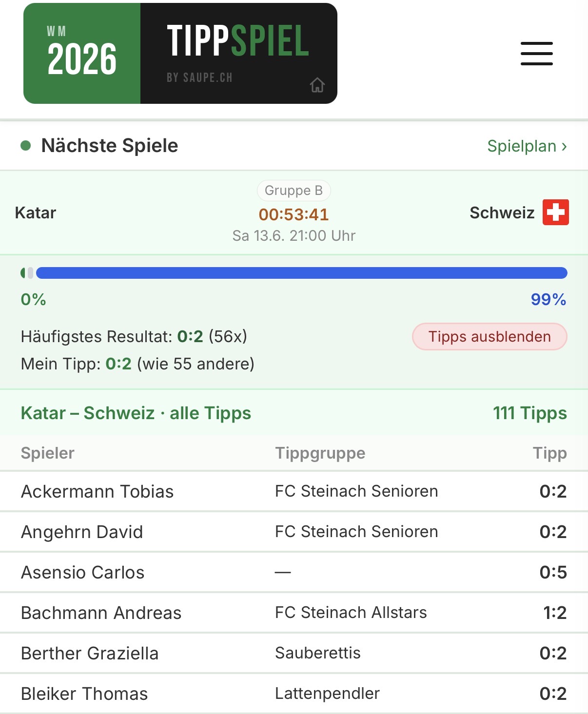
Task: Tap Lattenpendler tip group
Action: (328, 694)
